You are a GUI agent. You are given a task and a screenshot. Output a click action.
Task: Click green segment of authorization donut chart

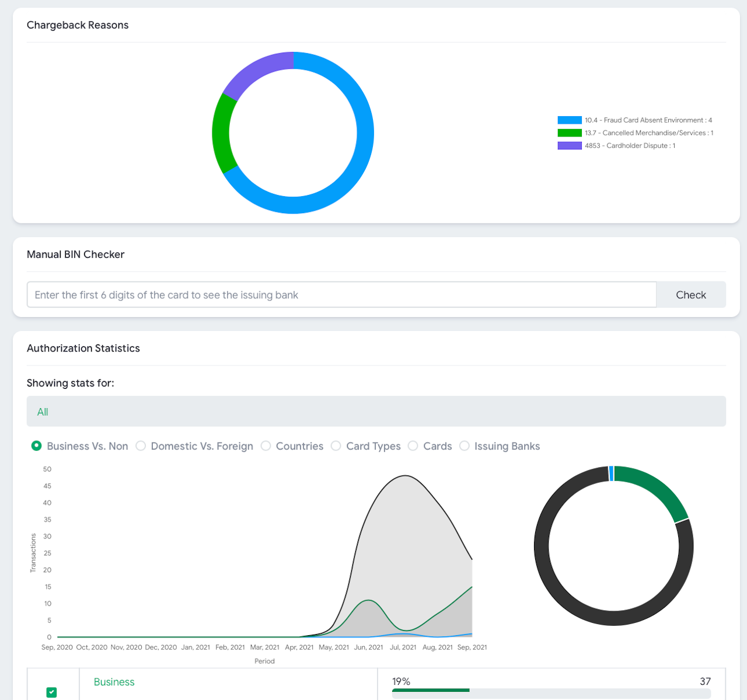(x=655, y=489)
